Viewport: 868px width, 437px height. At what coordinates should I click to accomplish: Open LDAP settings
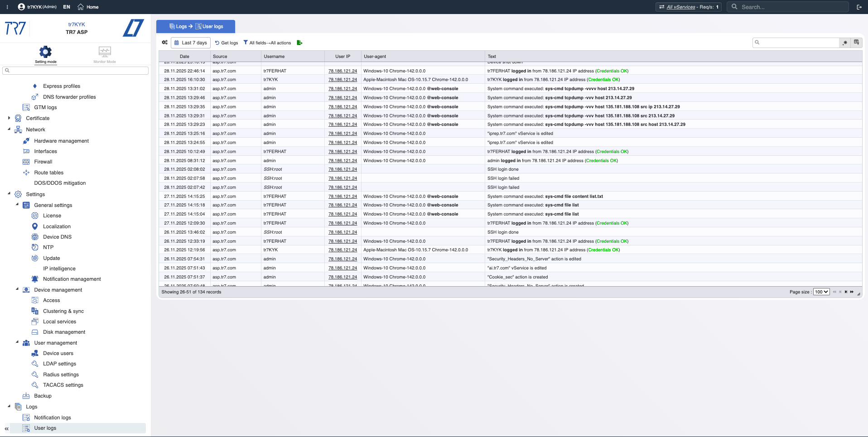pos(59,364)
